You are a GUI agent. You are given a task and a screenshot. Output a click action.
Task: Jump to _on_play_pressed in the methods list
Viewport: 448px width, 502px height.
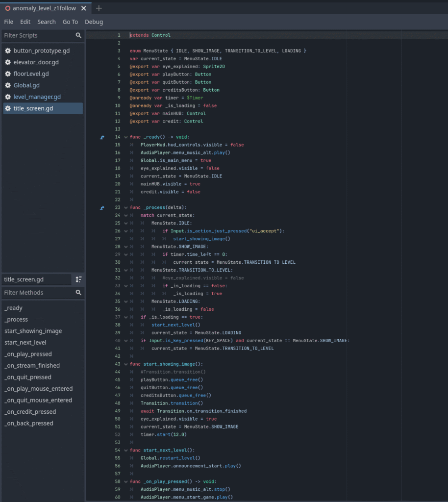click(28, 354)
